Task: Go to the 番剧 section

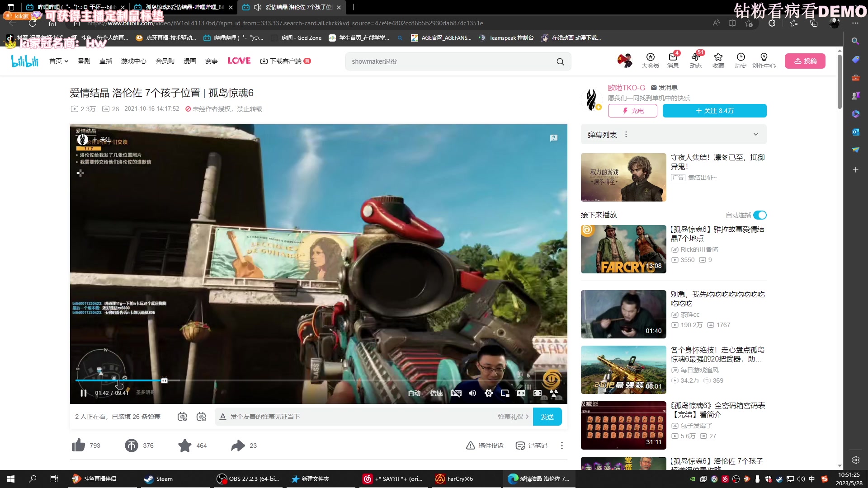Action: click(x=84, y=61)
